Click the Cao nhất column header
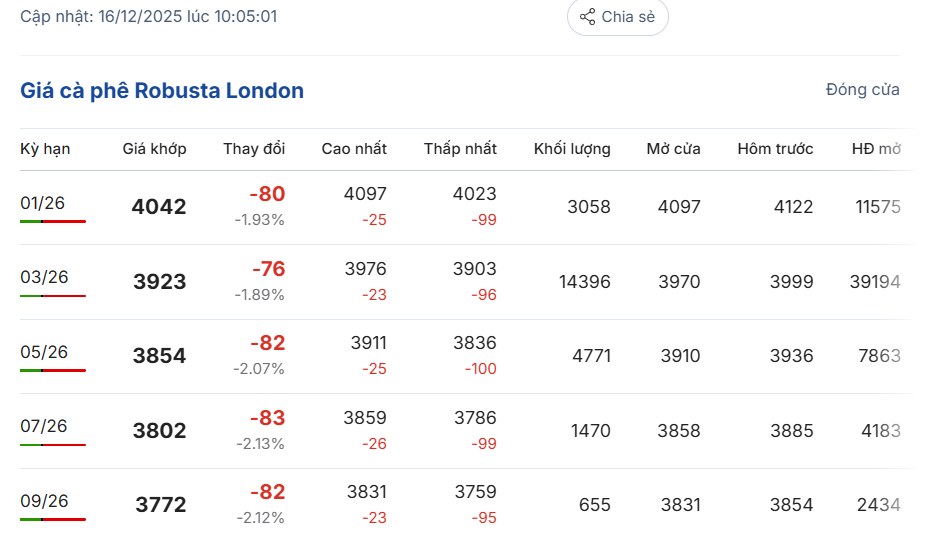This screenshot has width=925, height=541. tap(354, 149)
